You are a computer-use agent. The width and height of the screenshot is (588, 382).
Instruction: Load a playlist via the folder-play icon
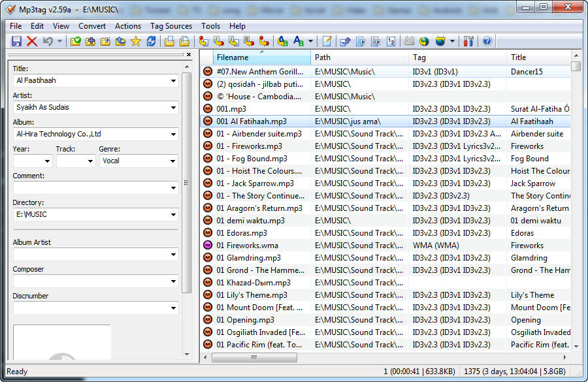coord(105,41)
